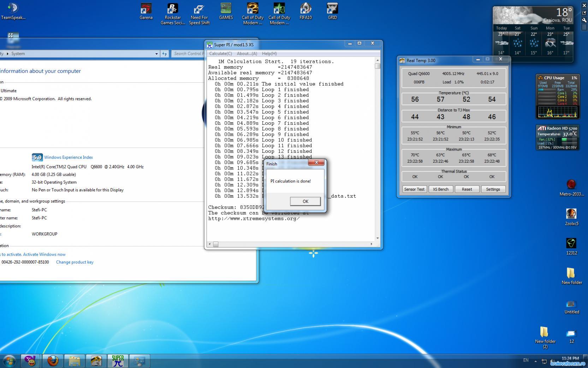Screen dimensions: 588x368
Task: Open the Windows Experience Index link
Action: tap(69, 157)
